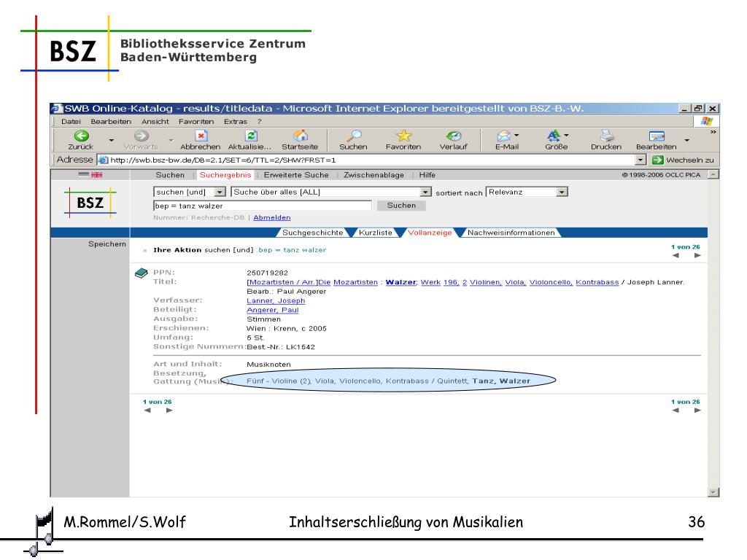Click the search query input field
The width and height of the screenshot is (747, 560).
click(263, 206)
